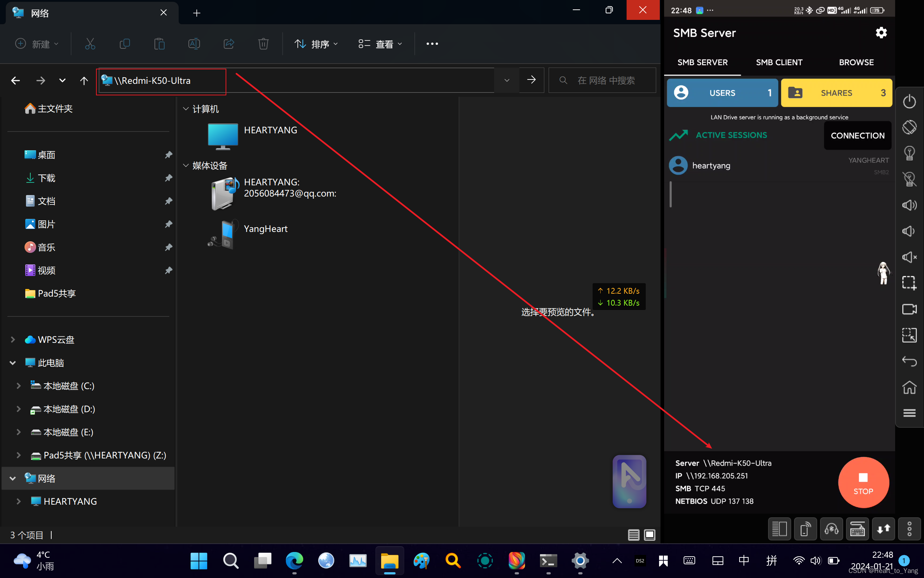This screenshot has width=924, height=578.
Task: Click the back arrow icon in phone sidebar
Action: tap(909, 361)
